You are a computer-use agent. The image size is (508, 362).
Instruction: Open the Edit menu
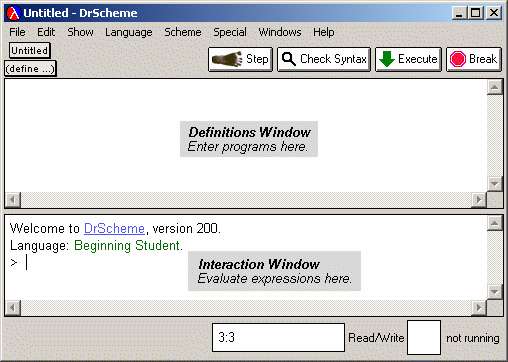(x=46, y=32)
